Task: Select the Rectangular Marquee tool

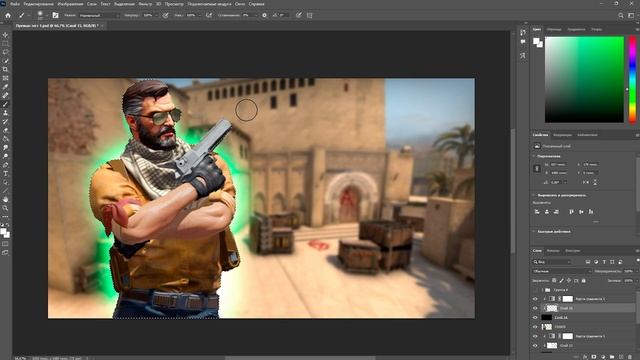Action: [x=5, y=44]
